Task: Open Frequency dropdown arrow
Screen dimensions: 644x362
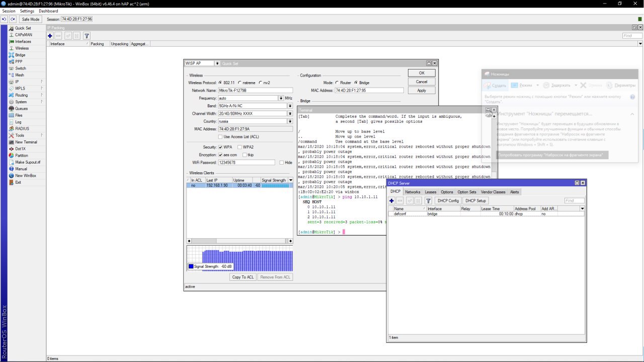Action: pyautogui.click(x=281, y=98)
